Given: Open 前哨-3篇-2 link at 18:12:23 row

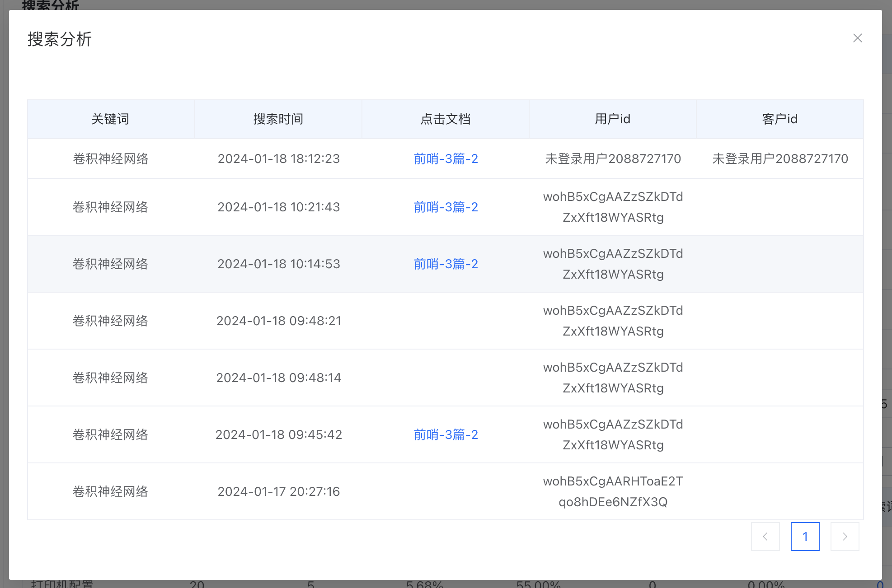Looking at the screenshot, I should 446,159.
